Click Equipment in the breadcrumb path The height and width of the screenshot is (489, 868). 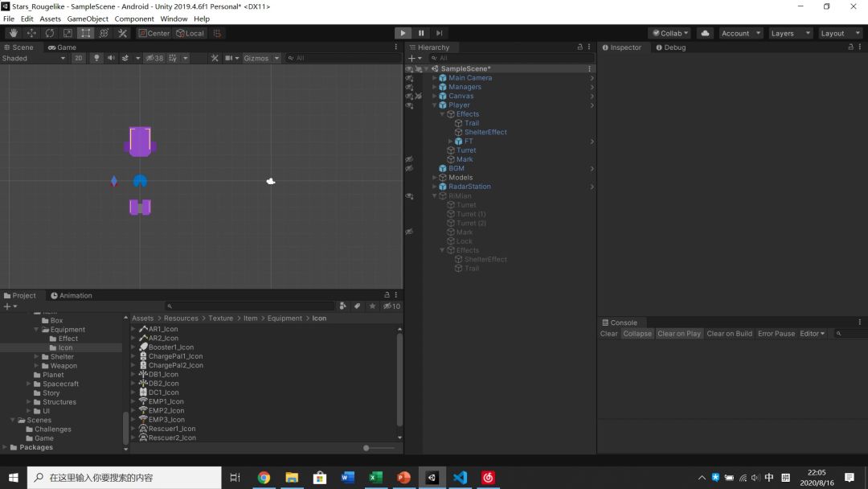(285, 318)
